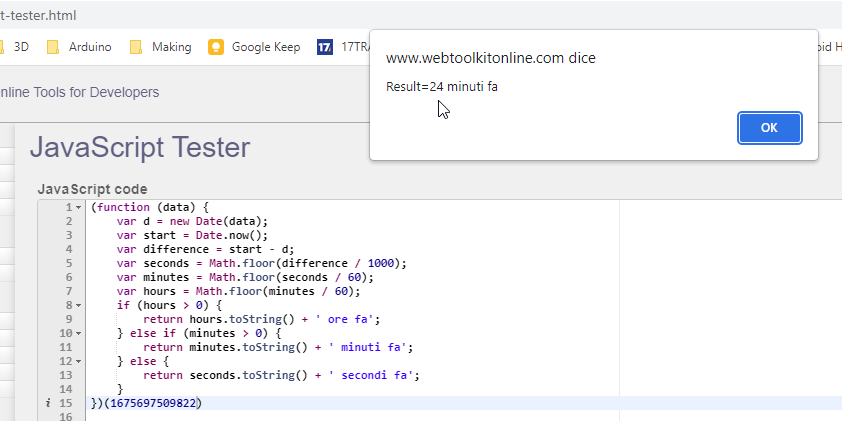Click the info marker on line 15

click(x=49, y=403)
